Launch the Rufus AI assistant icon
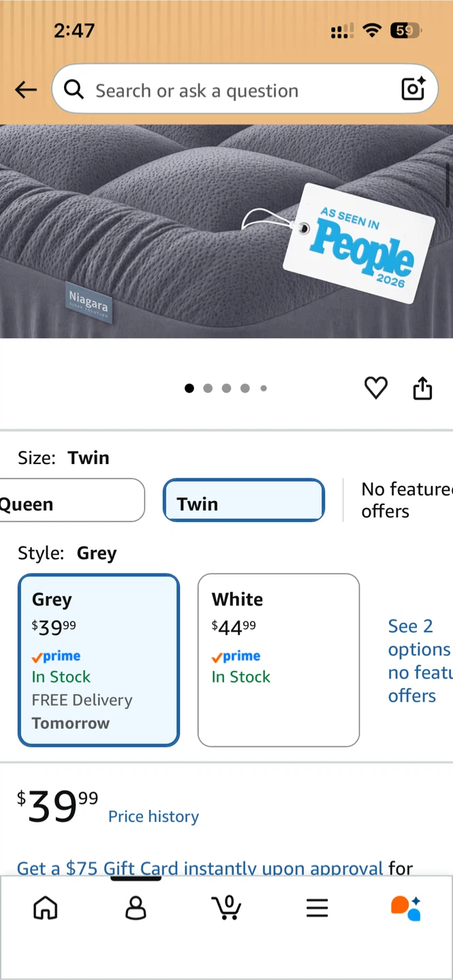This screenshot has width=453, height=980. (406, 908)
